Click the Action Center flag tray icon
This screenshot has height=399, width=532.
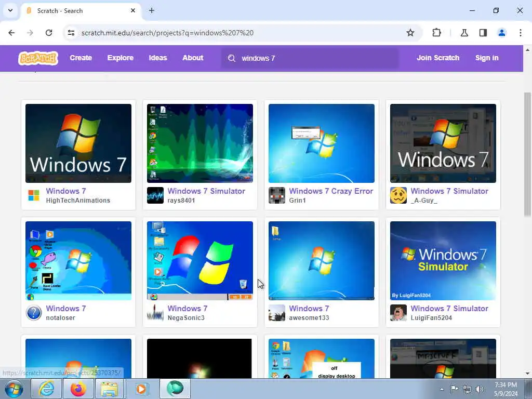[x=454, y=389]
